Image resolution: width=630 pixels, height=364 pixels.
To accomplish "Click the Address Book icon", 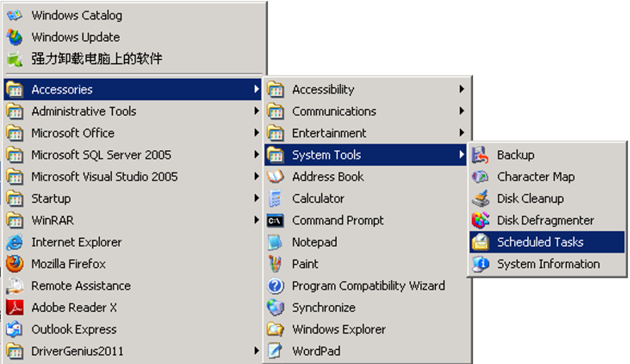I will tap(276, 177).
